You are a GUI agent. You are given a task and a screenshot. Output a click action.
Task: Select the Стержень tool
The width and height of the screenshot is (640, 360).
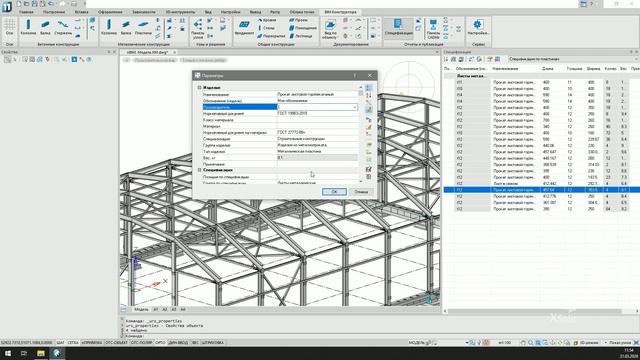point(63,27)
